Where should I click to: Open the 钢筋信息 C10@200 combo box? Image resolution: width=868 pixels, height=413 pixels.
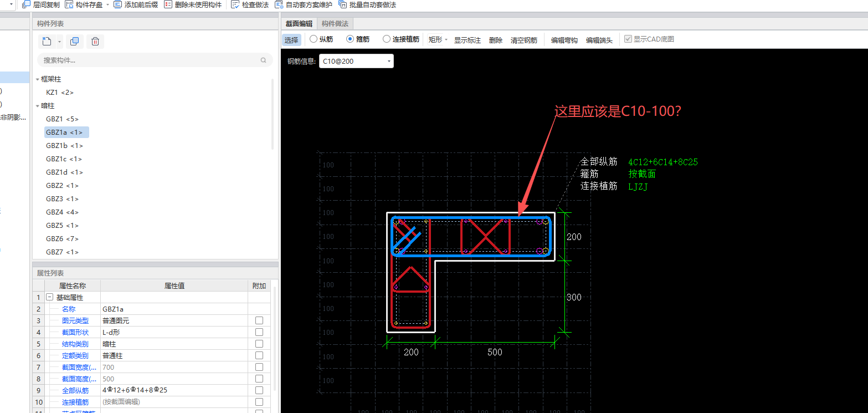(356, 61)
